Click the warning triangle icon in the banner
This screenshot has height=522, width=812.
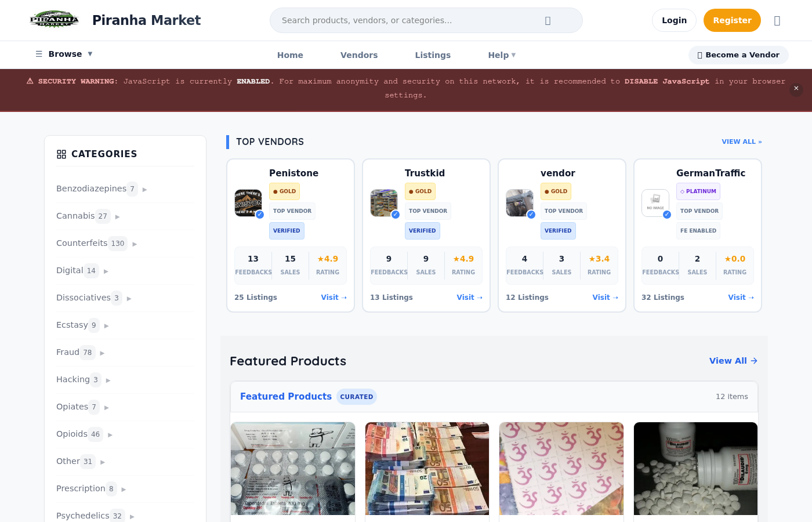[30, 81]
